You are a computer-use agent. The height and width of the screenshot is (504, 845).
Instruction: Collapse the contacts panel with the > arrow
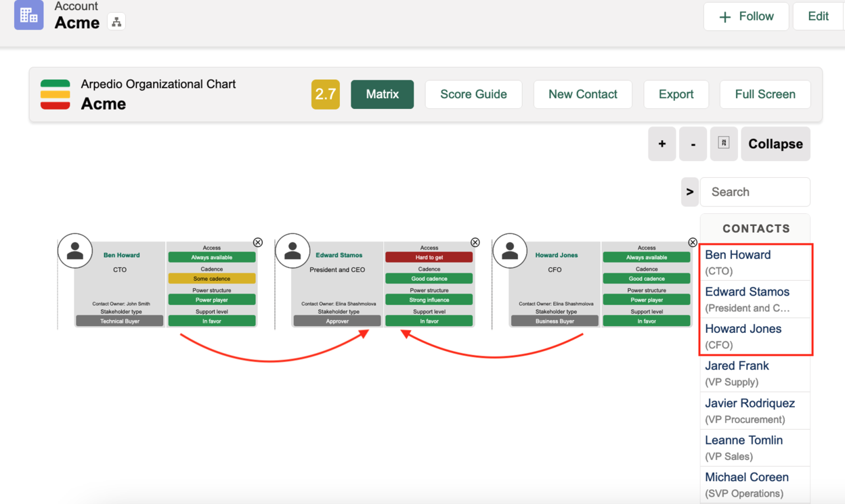point(690,192)
